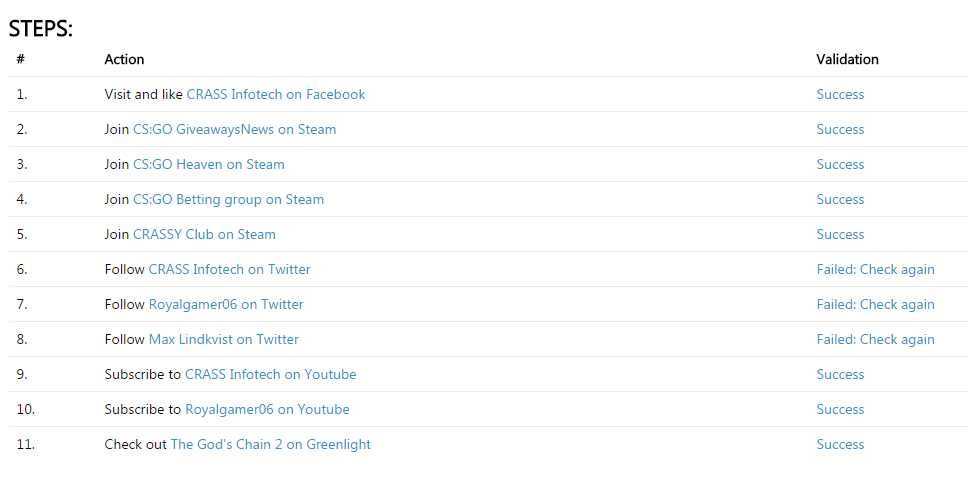Click the Success status for step 5
The image size is (968, 481).
(840, 235)
